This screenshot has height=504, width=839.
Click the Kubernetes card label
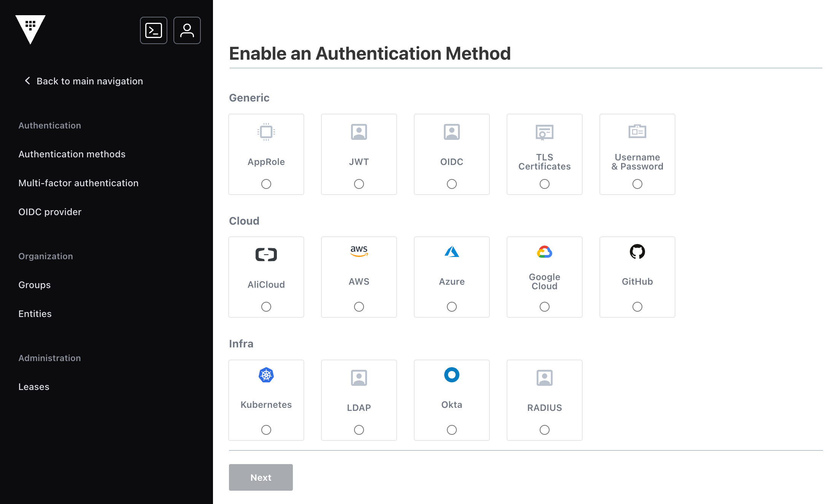[x=266, y=405]
